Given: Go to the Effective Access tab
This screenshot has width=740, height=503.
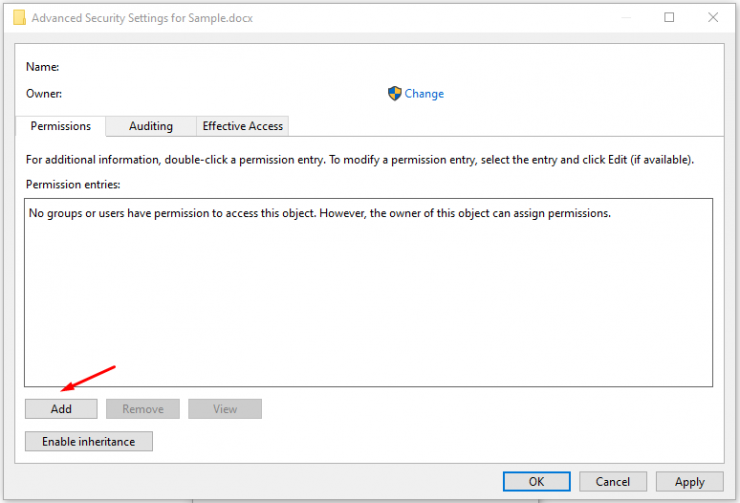Looking at the screenshot, I should tap(243, 126).
